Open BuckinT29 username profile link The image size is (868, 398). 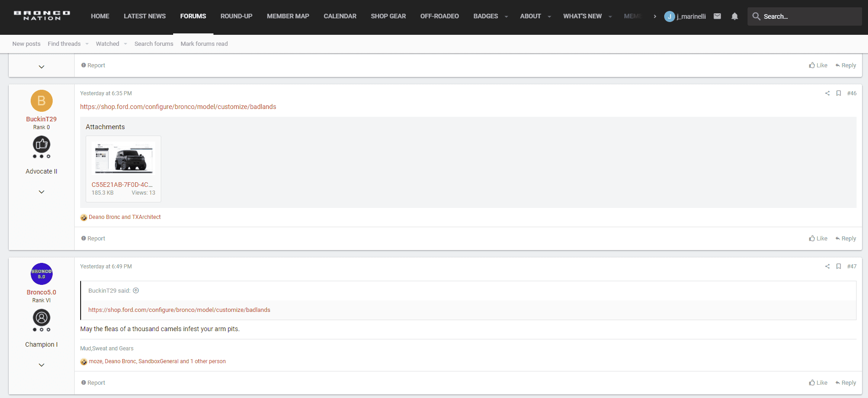(41, 119)
